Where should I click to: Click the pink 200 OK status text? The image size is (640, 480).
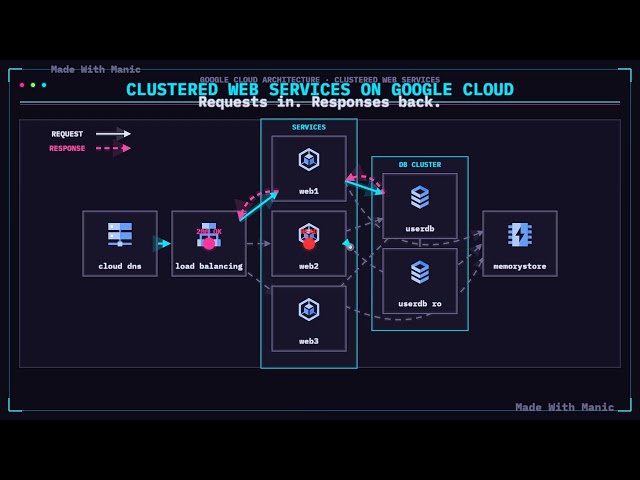(x=209, y=231)
